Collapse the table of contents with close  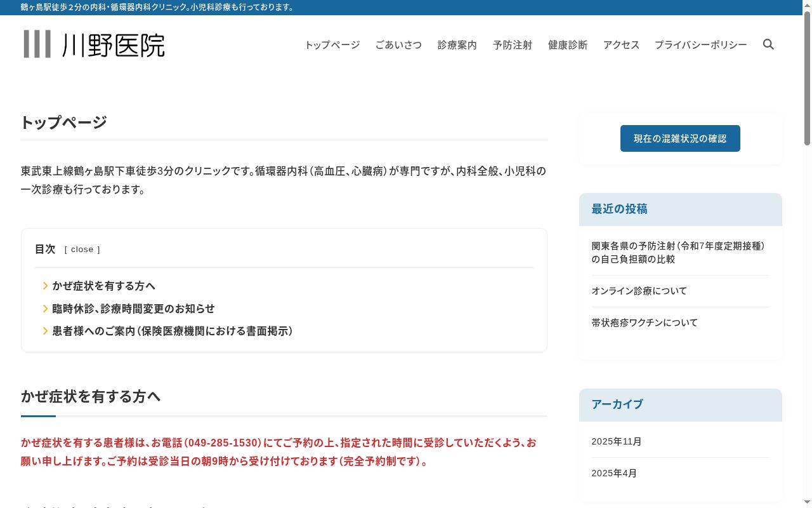(x=82, y=250)
